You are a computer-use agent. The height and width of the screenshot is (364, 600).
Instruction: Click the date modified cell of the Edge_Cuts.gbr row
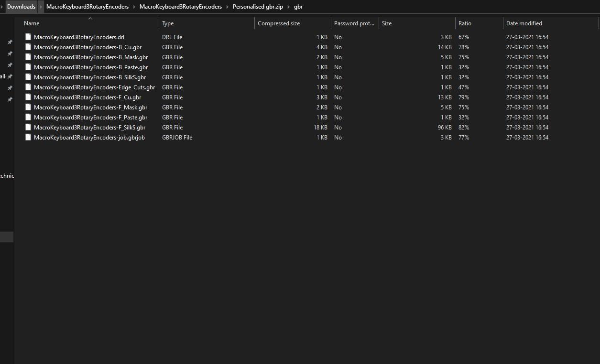(x=527, y=87)
